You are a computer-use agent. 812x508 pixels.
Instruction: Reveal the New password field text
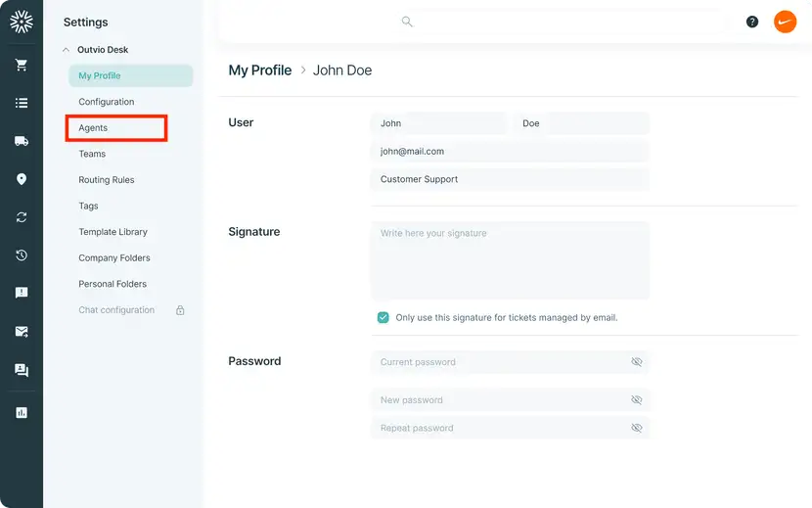coord(637,399)
